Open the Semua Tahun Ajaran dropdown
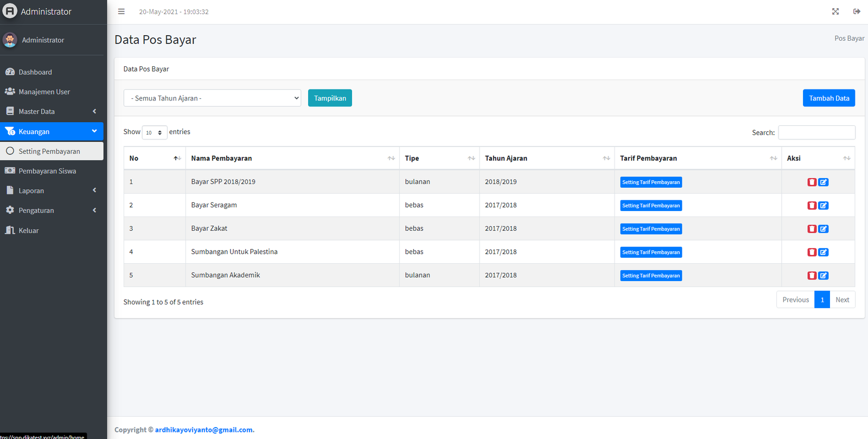The width and height of the screenshot is (868, 439). coord(212,98)
